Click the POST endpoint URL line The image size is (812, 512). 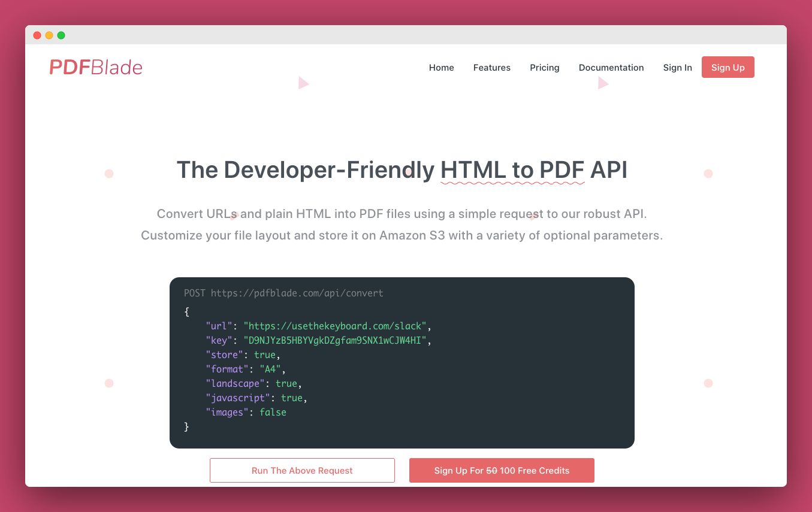tap(283, 293)
